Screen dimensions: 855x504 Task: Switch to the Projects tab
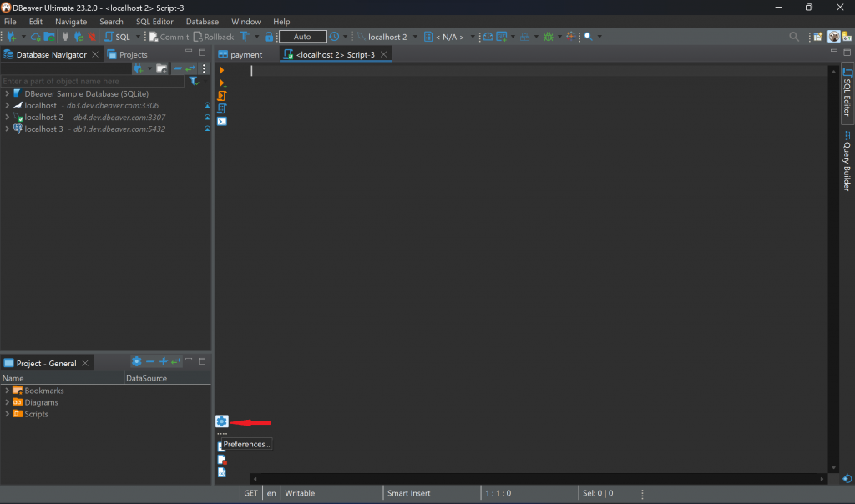pos(128,54)
